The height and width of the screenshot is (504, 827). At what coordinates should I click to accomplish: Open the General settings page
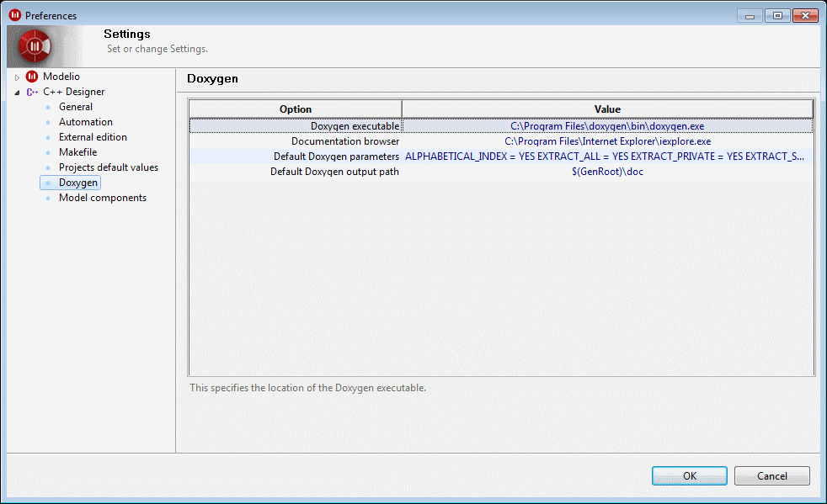(x=76, y=107)
